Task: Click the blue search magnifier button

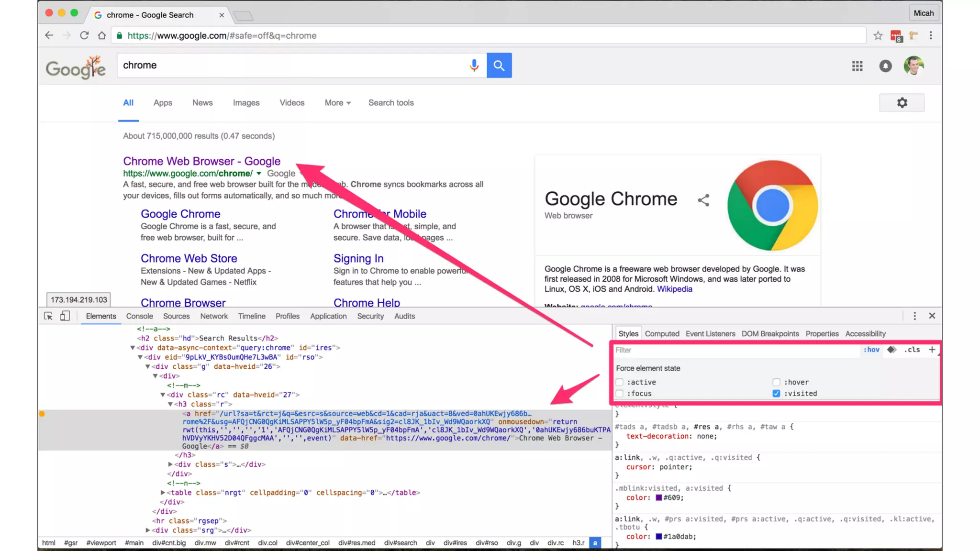Action: 499,66
